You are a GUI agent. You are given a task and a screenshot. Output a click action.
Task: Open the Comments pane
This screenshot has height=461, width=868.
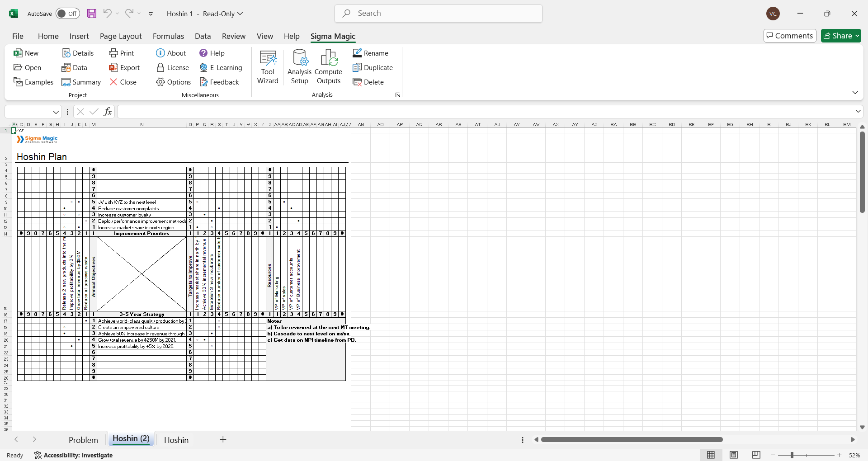click(790, 36)
